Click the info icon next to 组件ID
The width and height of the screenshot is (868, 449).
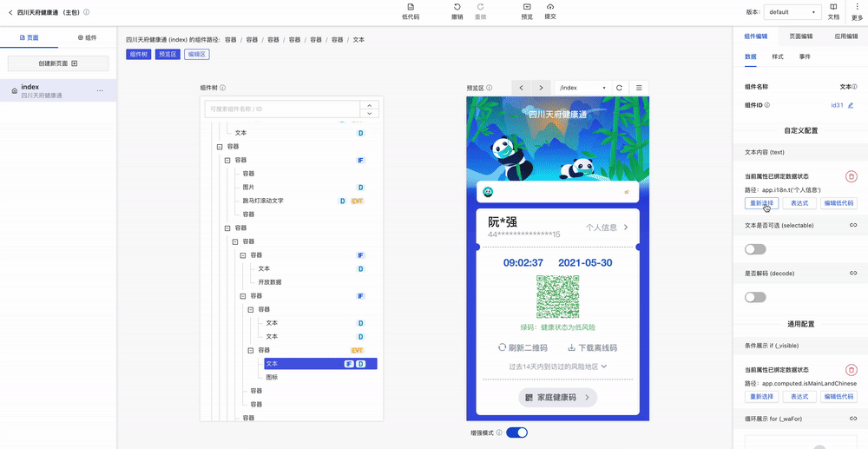click(x=767, y=104)
